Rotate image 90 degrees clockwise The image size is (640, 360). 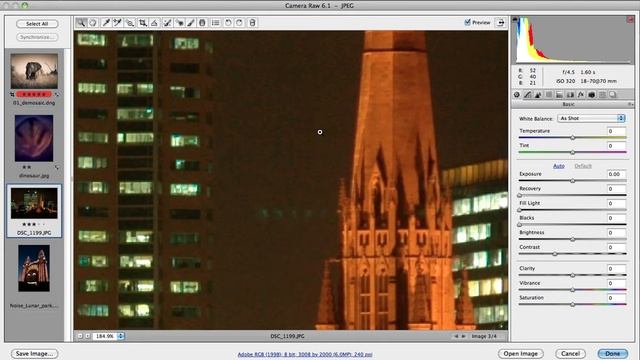240,23
